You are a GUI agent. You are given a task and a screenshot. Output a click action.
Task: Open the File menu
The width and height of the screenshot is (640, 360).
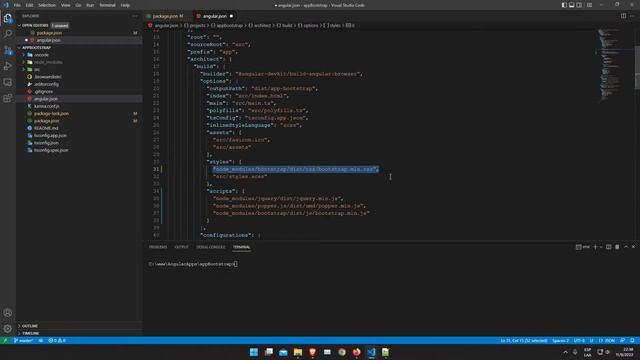coord(17,5)
